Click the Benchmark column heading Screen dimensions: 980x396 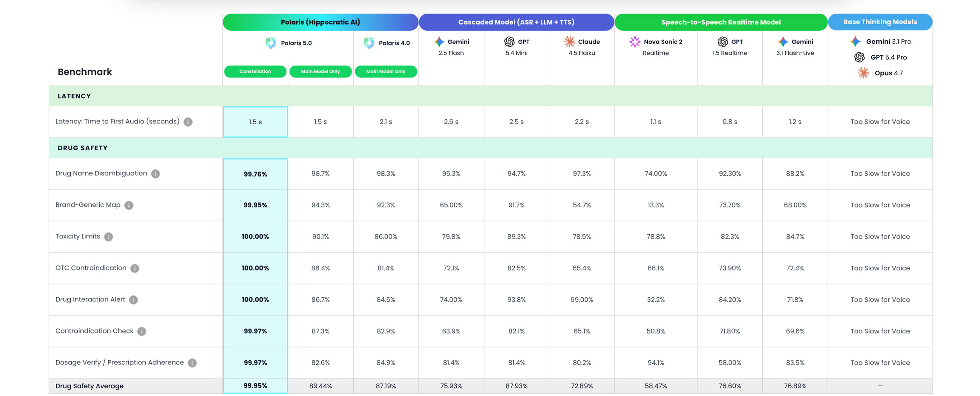pyautogui.click(x=85, y=72)
